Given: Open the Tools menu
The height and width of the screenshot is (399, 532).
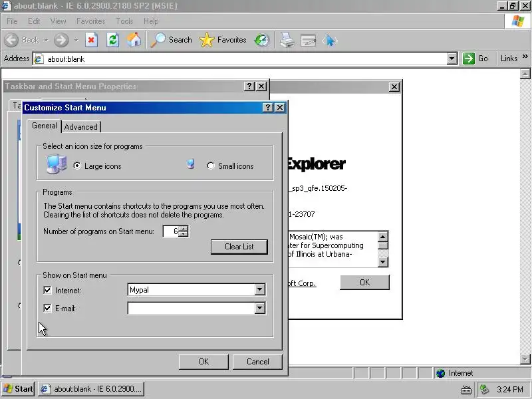Looking at the screenshot, I should pos(124,21).
